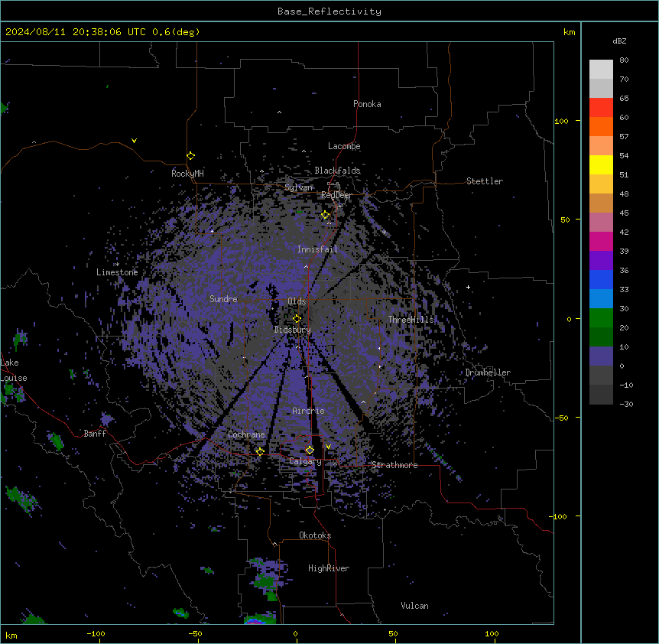Screen dimensions: 659x644
Task: Select the Cochrane label
Action: (x=246, y=434)
